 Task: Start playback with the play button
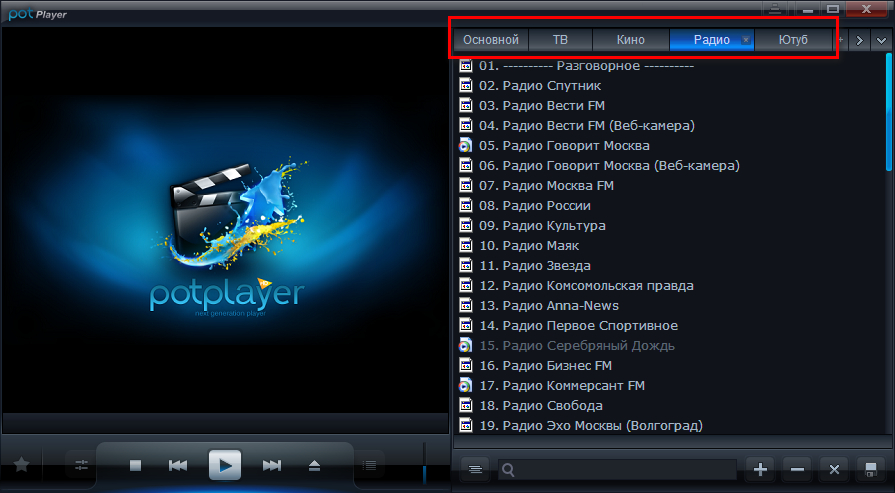point(225,465)
